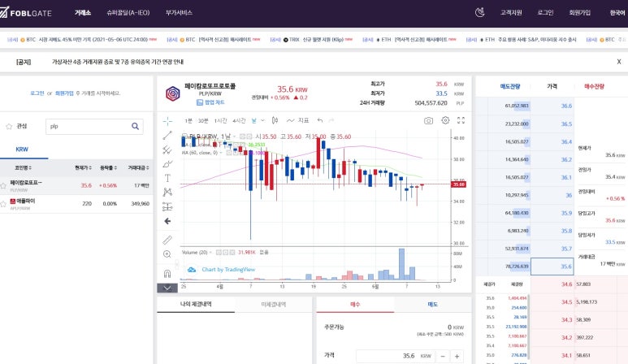Viewport: 628px width, 364px height.
Task: Open chart settings gear
Action: point(445,120)
